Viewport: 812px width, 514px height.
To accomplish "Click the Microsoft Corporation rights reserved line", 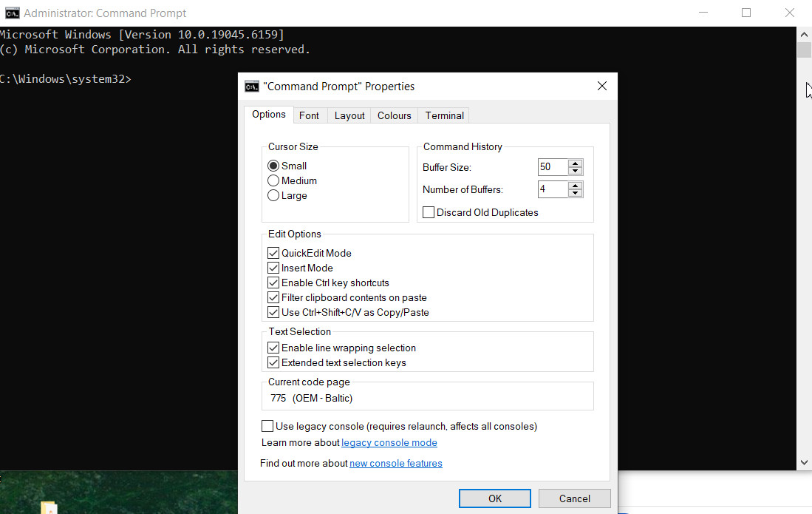I will tap(155, 50).
